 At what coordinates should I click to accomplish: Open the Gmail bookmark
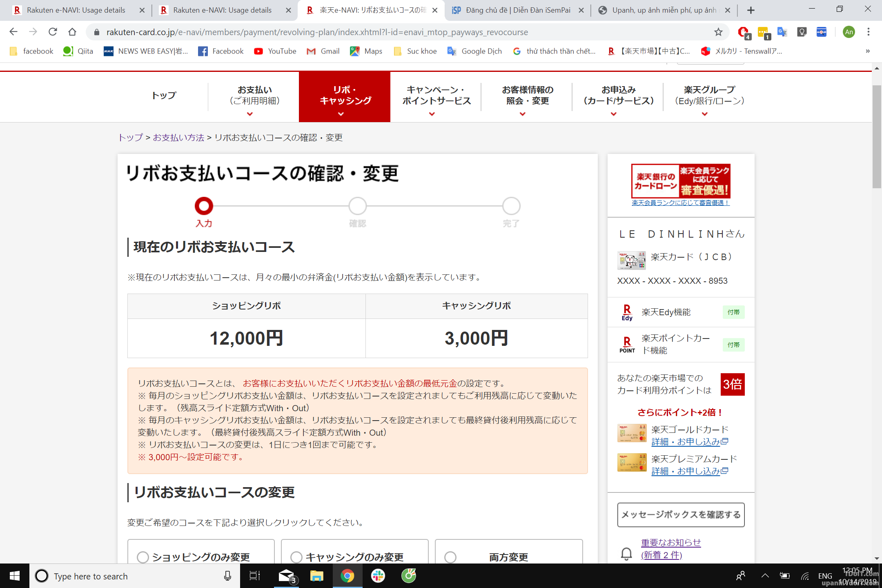click(323, 51)
